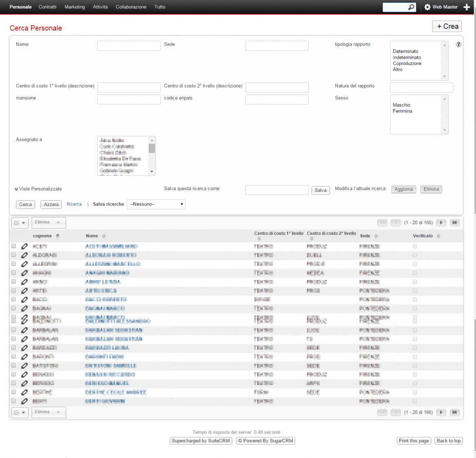Click the Supercharged by SuiteCRM button
This screenshot has width=476, height=458.
click(201, 440)
